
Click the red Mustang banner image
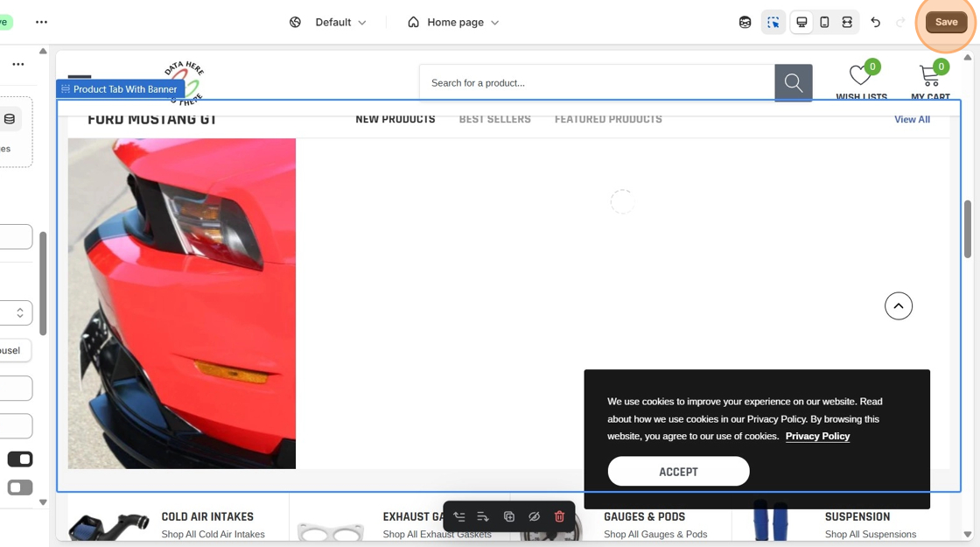(182, 303)
